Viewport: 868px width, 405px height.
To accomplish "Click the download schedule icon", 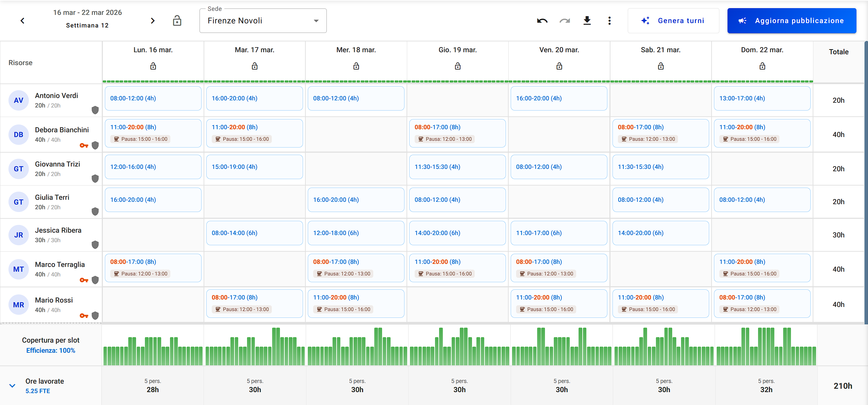I will pyautogui.click(x=587, y=21).
